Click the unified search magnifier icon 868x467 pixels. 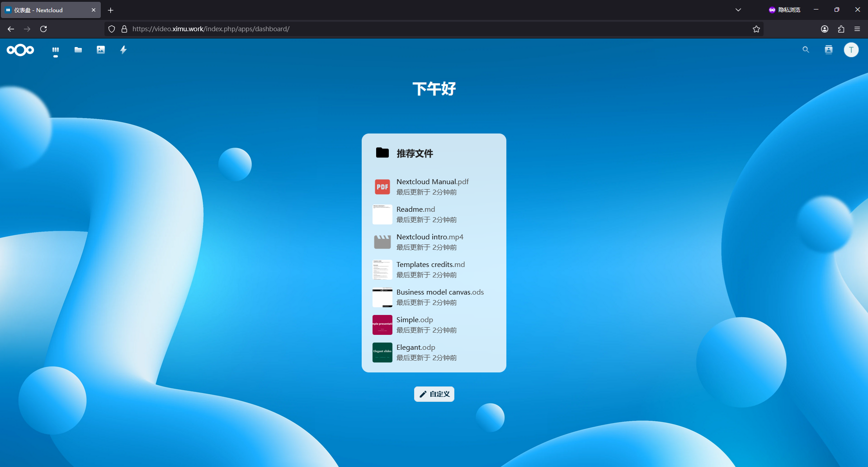pos(806,50)
